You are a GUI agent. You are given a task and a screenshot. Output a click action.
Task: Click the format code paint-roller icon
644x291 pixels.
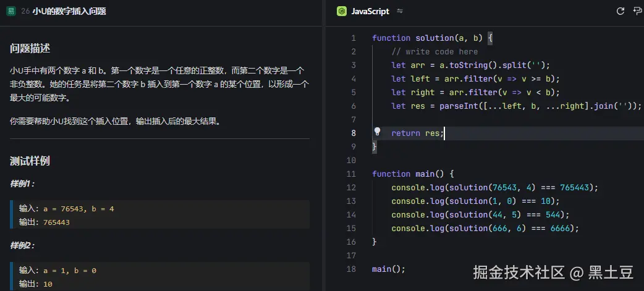(638, 11)
